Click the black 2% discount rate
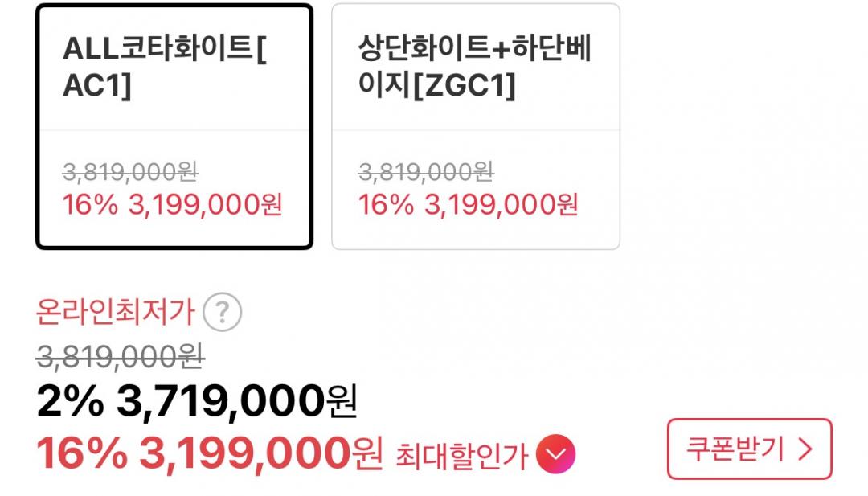The width and height of the screenshot is (868, 496). 70,401
